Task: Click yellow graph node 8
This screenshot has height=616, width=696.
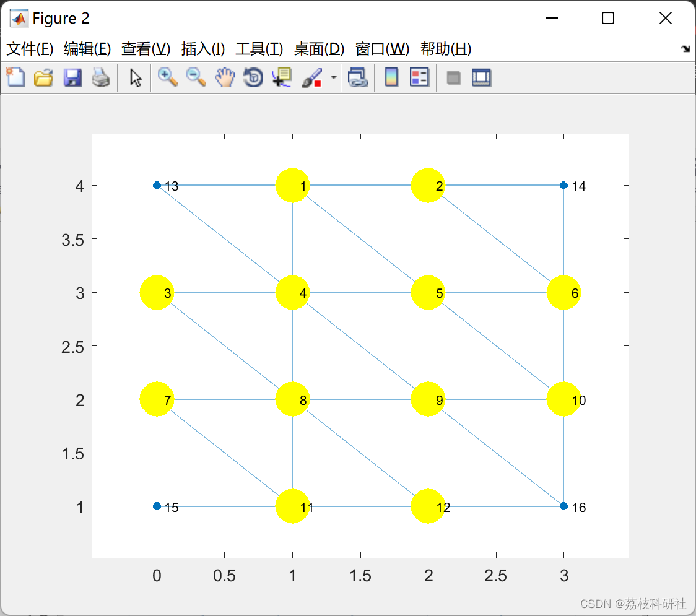Action: tap(292, 399)
